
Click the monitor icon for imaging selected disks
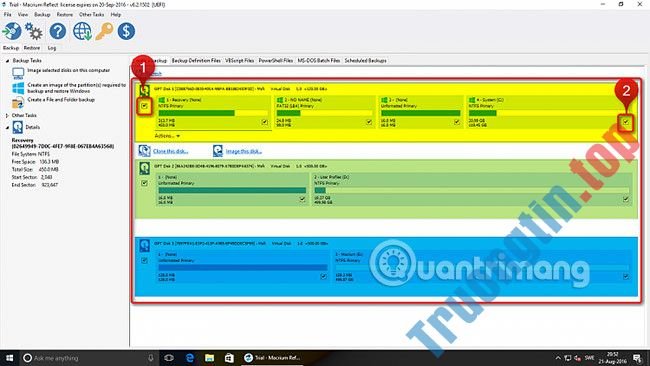18,73
